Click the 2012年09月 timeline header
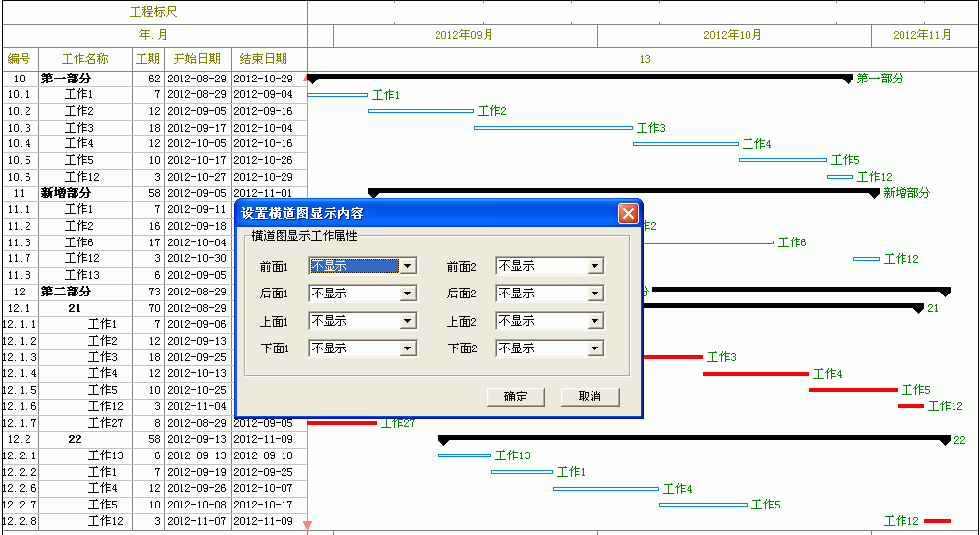 tap(464, 35)
